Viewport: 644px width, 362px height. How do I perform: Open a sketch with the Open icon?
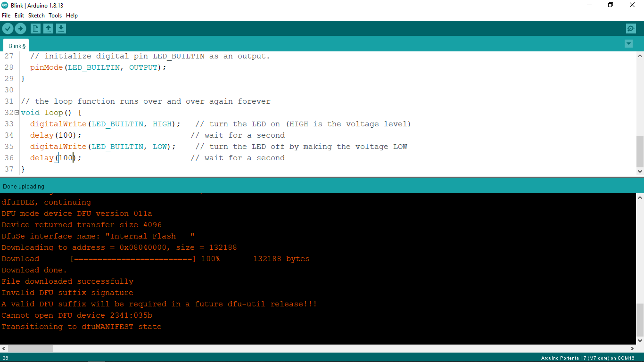pyautogui.click(x=48, y=29)
